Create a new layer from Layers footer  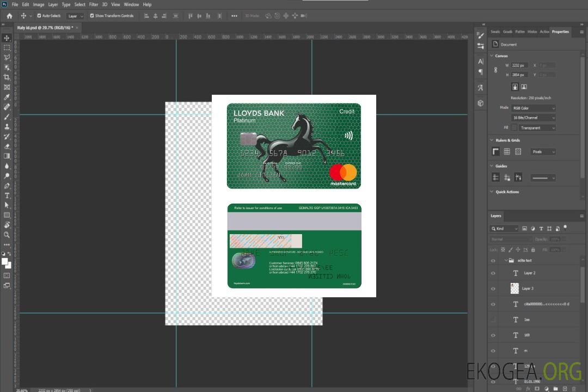565,389
